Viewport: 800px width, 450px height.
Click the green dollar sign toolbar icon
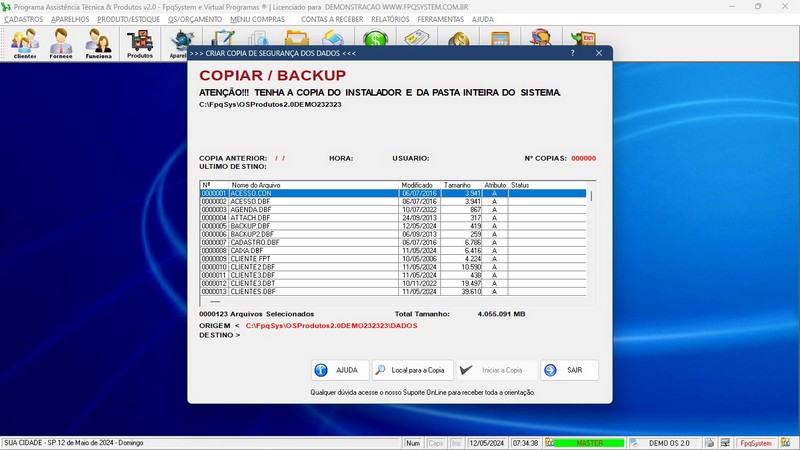tap(376, 38)
